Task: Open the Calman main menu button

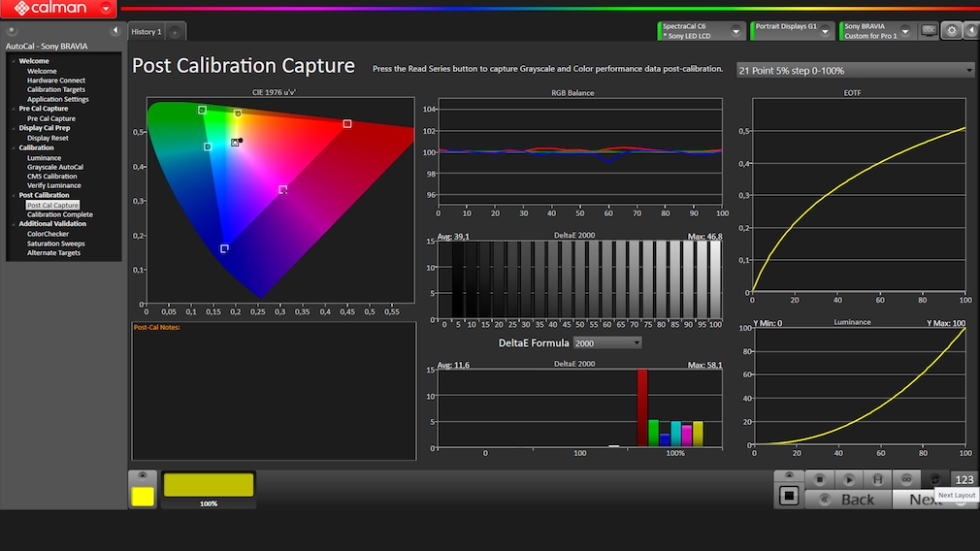Action: tap(58, 9)
